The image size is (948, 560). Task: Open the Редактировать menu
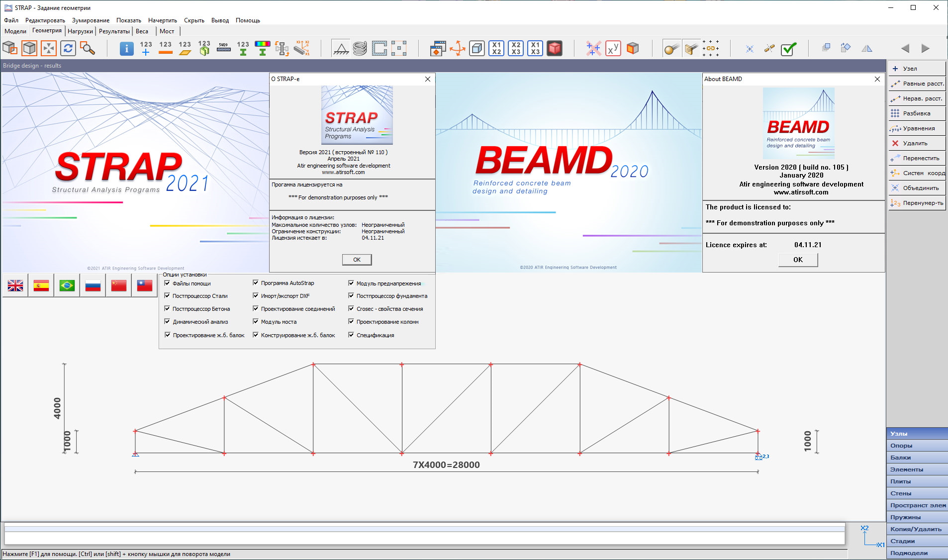pyautogui.click(x=45, y=20)
